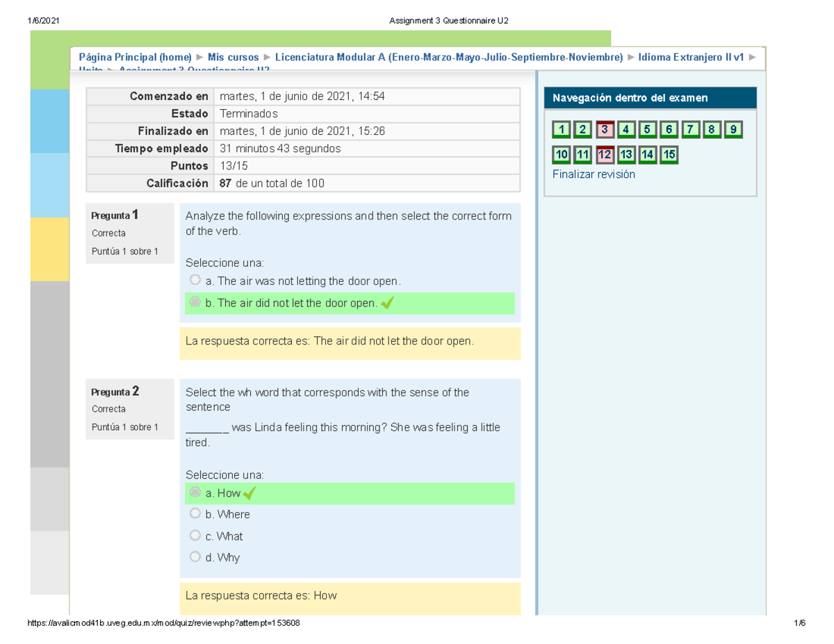Open Página Principal (home) breadcrumb
The image size is (834, 644).
point(135,57)
